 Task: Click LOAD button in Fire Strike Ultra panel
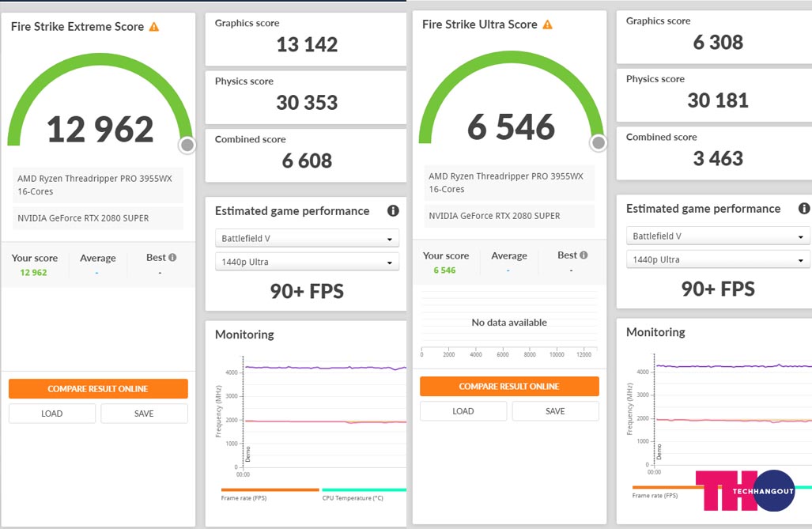[x=463, y=411]
